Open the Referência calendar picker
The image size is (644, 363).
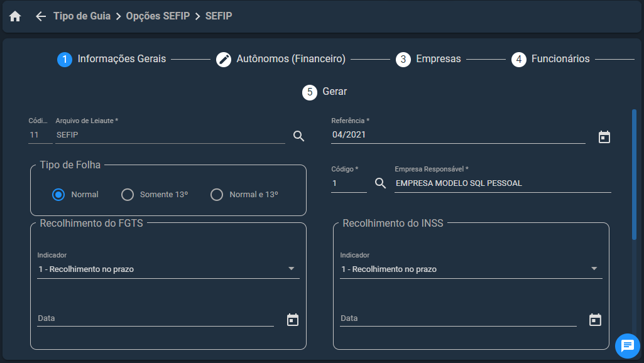pos(604,137)
